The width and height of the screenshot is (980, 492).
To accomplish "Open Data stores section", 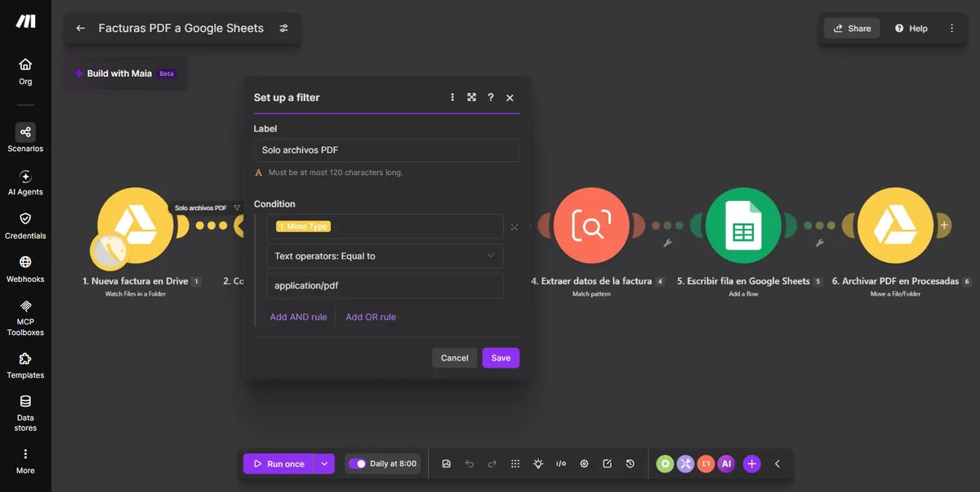I will click(25, 413).
